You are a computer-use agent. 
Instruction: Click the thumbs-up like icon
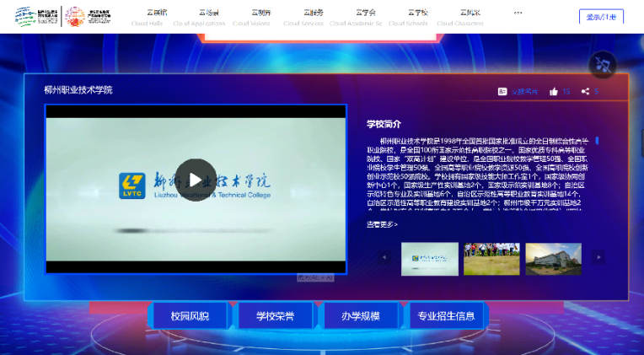(x=554, y=91)
